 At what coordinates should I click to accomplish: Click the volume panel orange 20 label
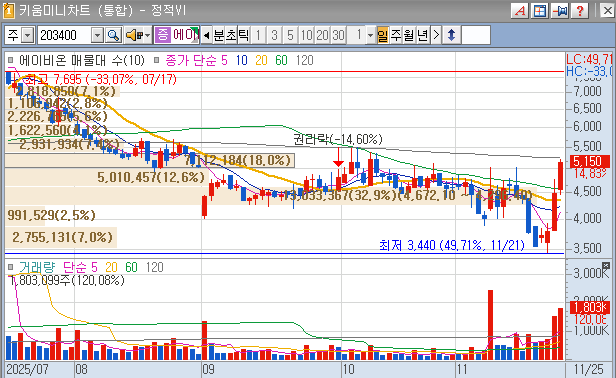tap(111, 267)
